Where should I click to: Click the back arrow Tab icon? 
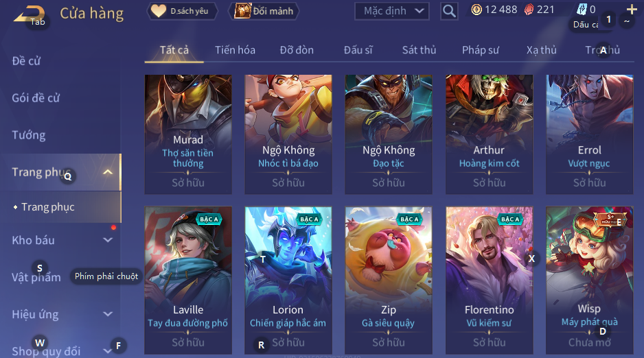[27, 14]
